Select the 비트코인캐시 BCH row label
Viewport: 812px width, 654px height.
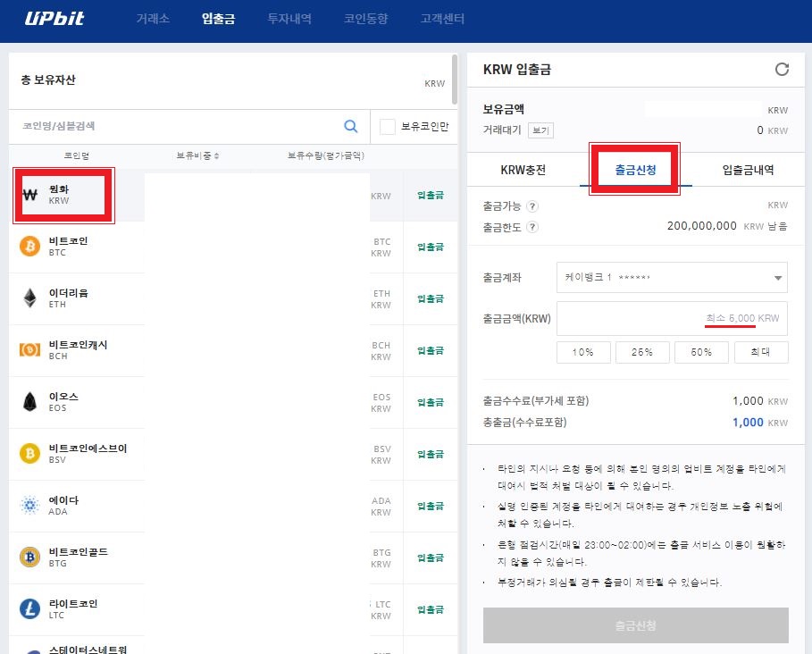tap(79, 350)
